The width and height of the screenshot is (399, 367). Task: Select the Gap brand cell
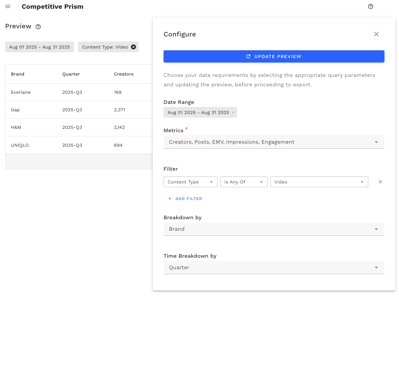[15, 110]
